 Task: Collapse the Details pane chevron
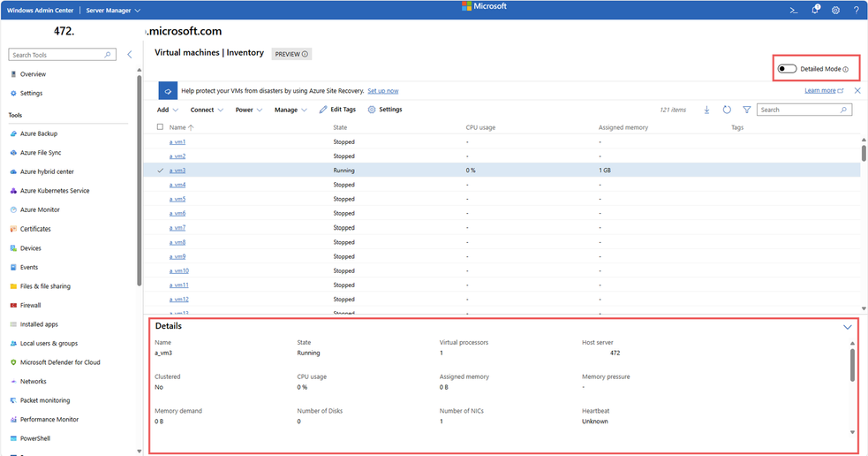click(847, 327)
